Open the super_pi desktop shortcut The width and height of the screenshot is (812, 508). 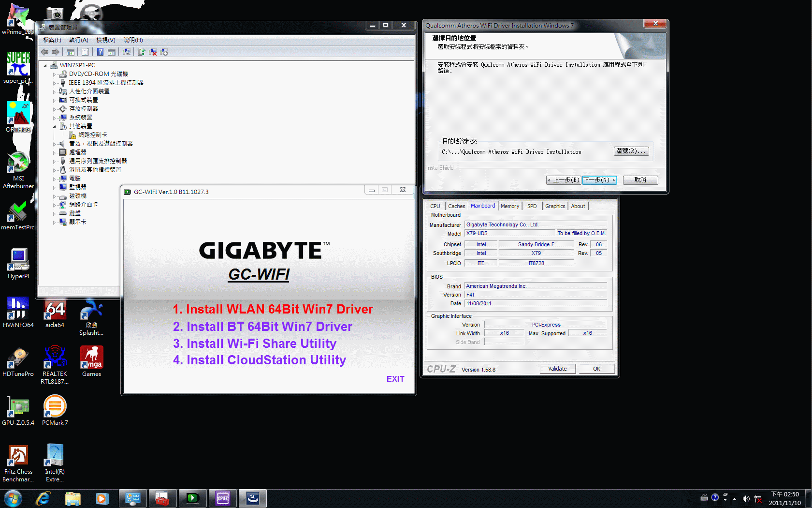tap(18, 68)
